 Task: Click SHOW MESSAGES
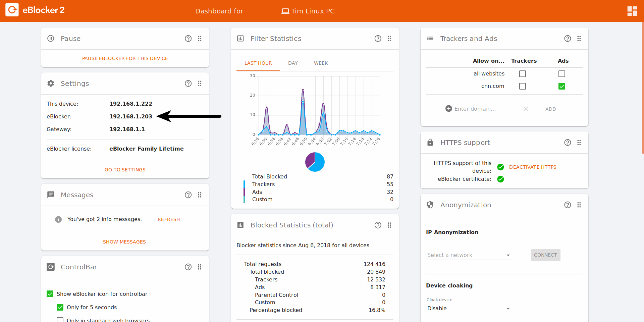124,242
